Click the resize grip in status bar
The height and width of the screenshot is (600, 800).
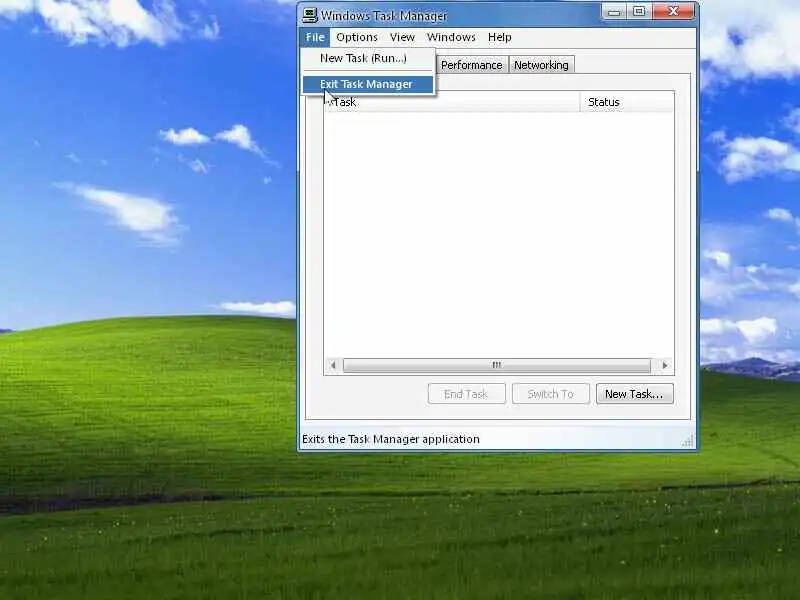click(x=688, y=441)
